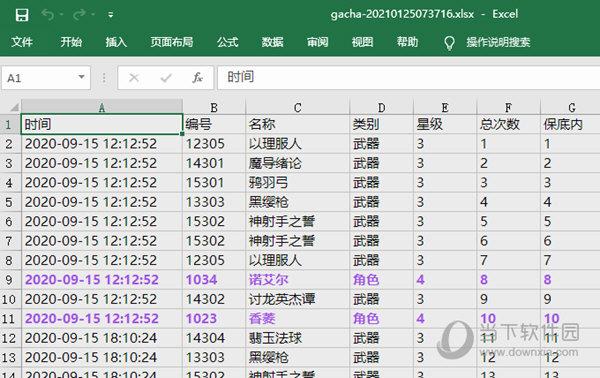The image size is (600, 378).
Task: Click header cell 总次数
Action: click(x=509, y=124)
